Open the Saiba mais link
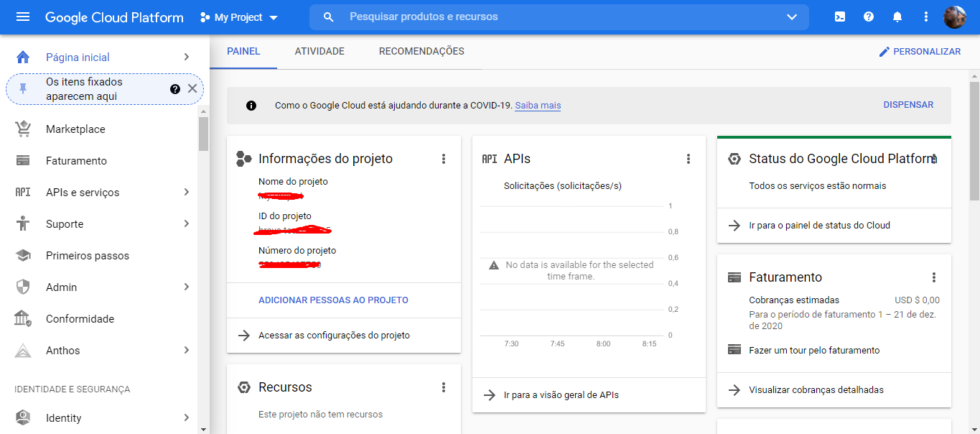This screenshot has height=434, width=980. click(x=538, y=106)
